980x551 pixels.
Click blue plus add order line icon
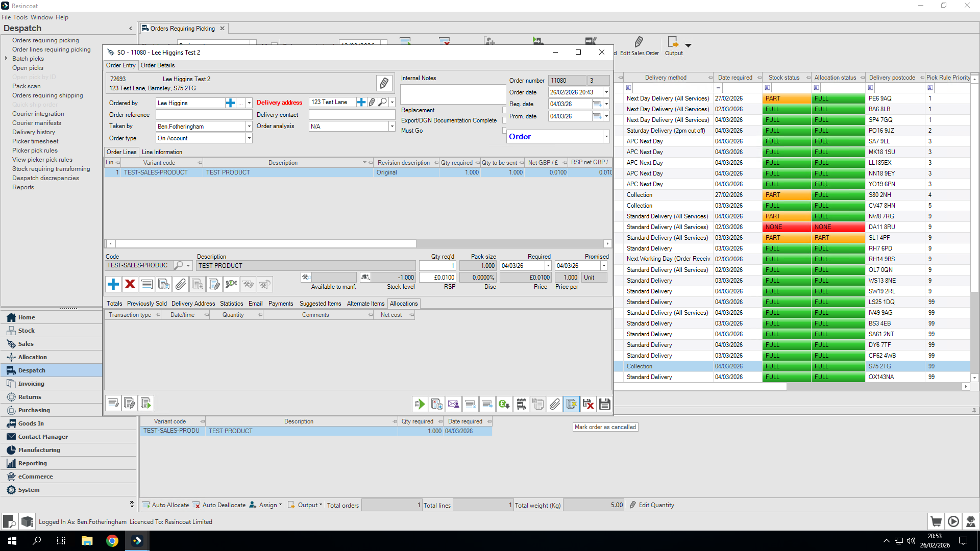coord(113,284)
